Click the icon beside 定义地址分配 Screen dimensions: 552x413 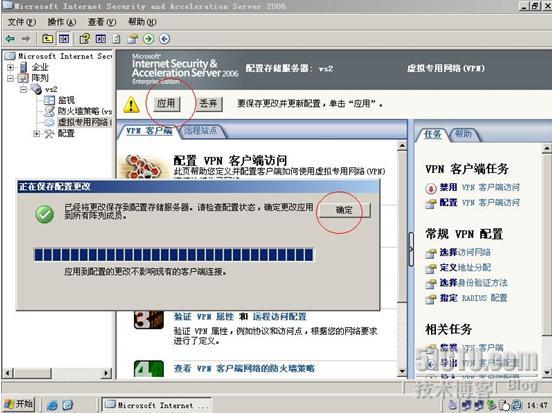point(431,269)
